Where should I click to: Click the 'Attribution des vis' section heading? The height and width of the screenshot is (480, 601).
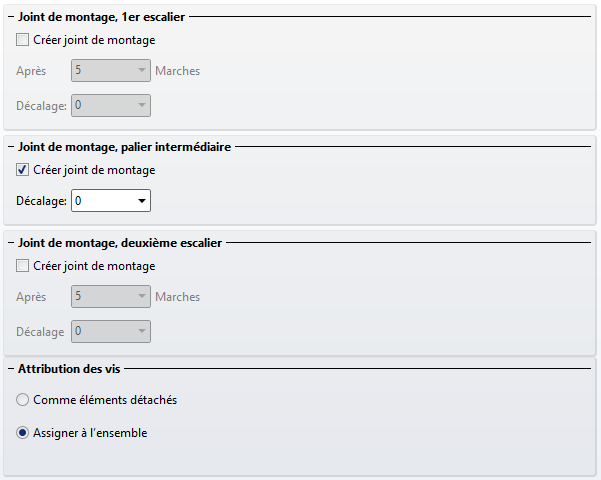point(70,369)
